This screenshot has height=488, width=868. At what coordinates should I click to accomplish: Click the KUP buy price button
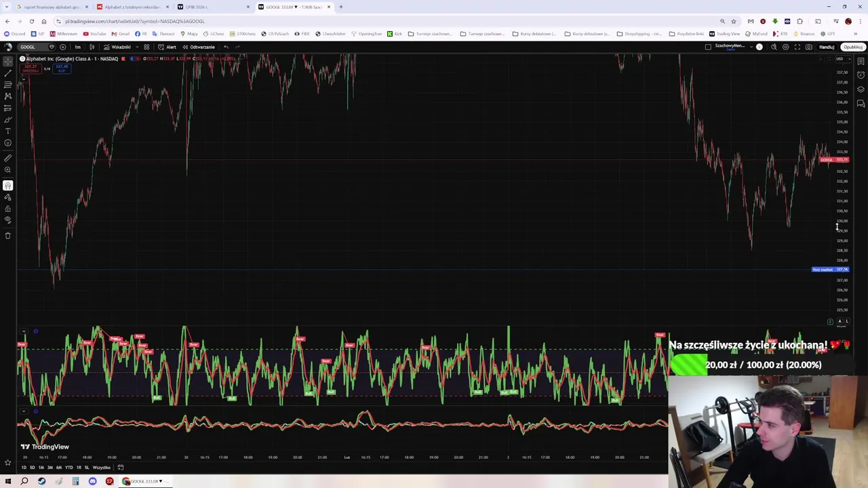coord(61,68)
